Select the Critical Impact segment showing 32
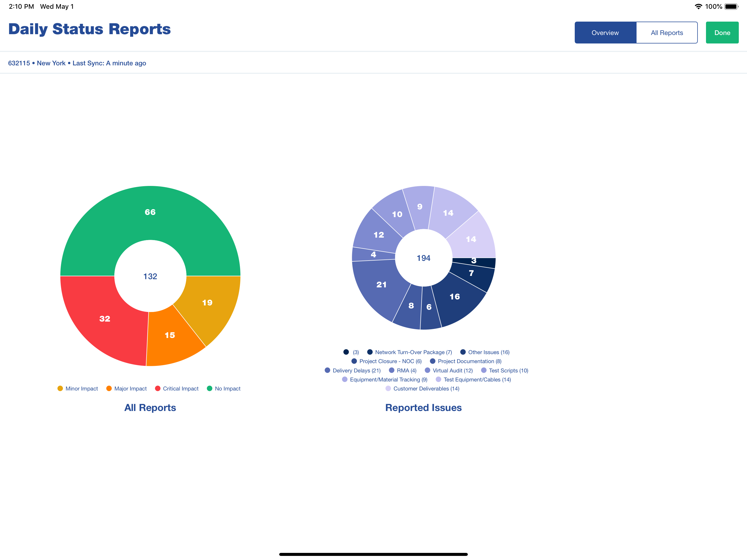This screenshot has width=747, height=560. coord(105,319)
